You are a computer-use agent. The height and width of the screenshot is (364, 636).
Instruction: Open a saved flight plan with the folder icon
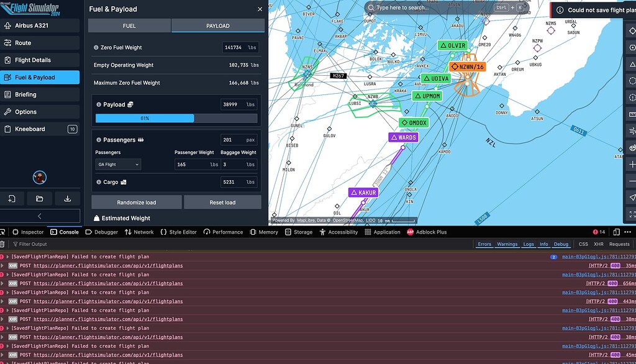click(40, 198)
